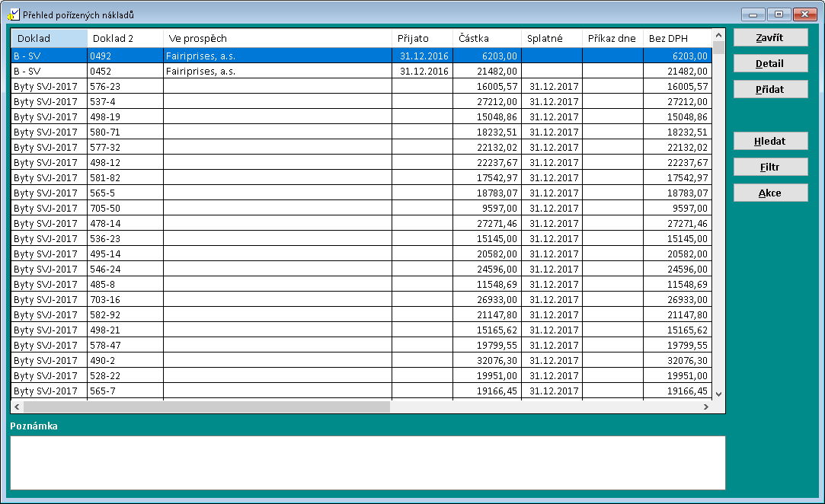Select the row with document 576-23
825x504 pixels.
[125, 86]
